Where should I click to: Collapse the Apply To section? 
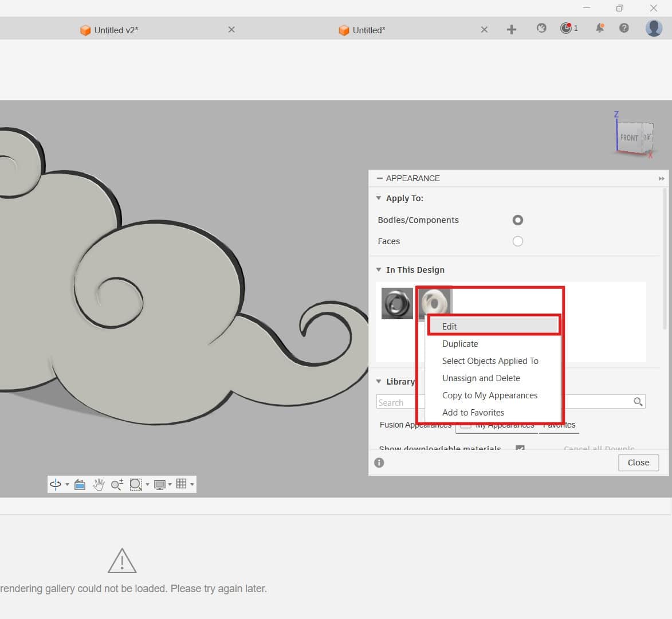point(379,198)
